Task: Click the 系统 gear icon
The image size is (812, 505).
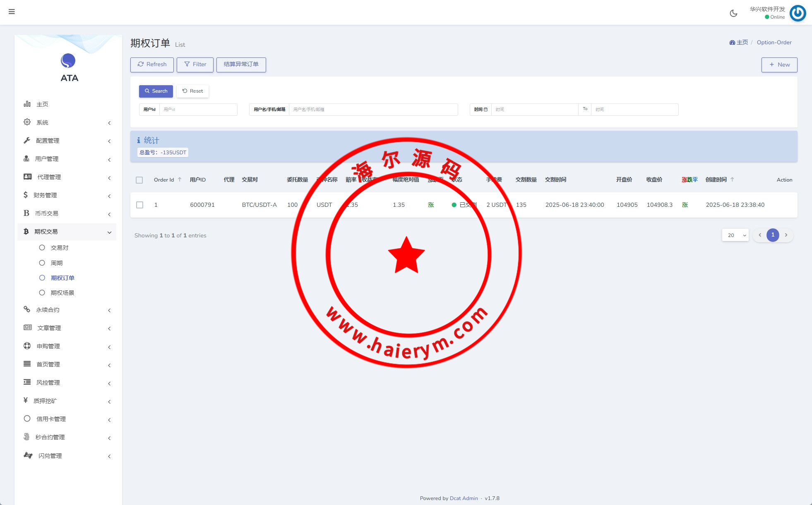Action: tap(27, 122)
